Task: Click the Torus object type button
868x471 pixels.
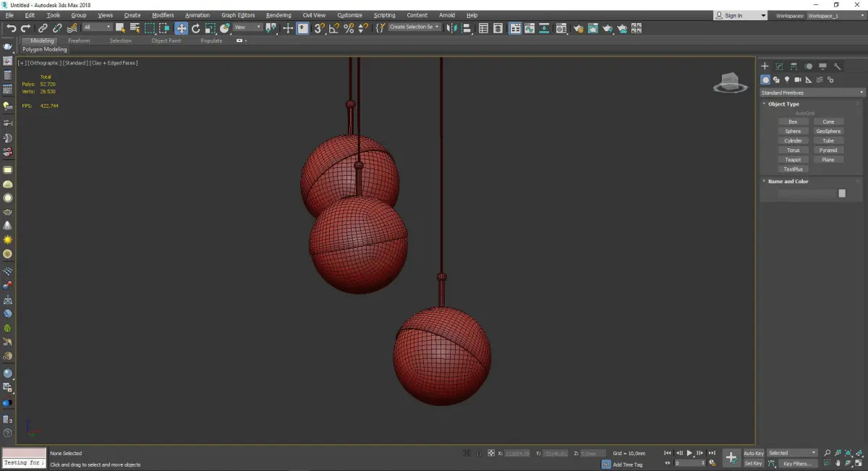Action: click(x=793, y=150)
